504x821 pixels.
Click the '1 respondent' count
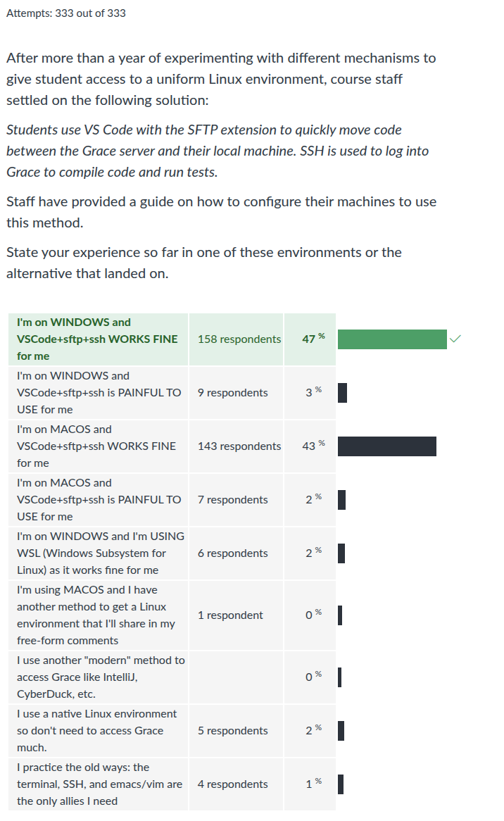pyautogui.click(x=230, y=615)
